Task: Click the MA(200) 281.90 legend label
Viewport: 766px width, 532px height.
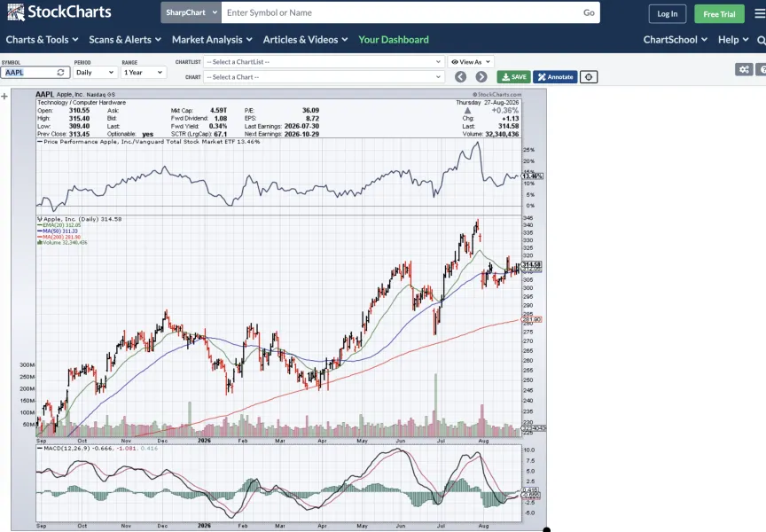Action: [x=59, y=237]
